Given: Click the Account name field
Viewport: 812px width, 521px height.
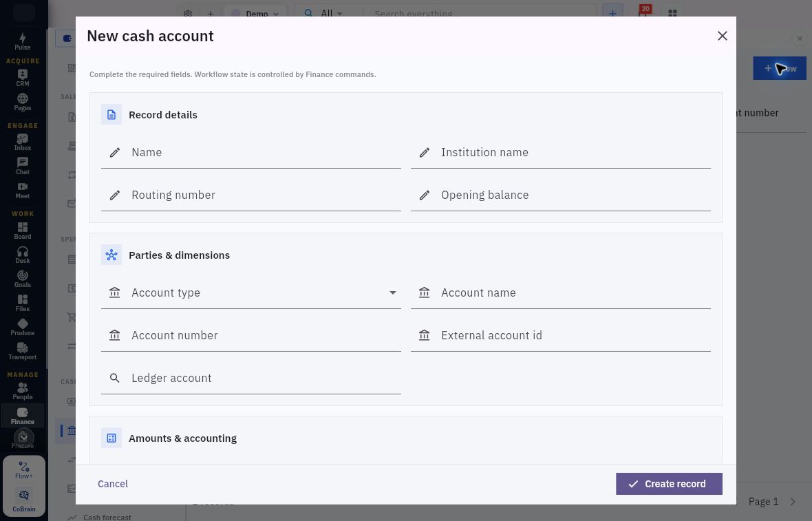Looking at the screenshot, I should coord(561,293).
